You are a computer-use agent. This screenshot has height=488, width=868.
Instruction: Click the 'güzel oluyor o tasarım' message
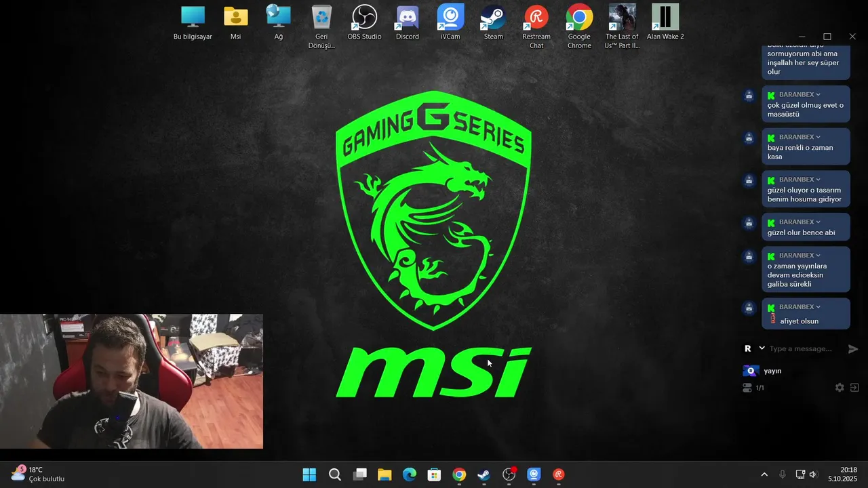click(806, 189)
